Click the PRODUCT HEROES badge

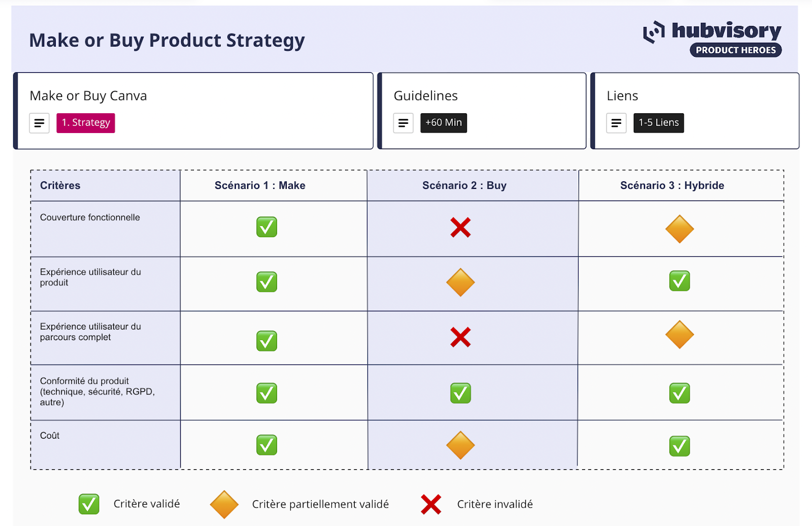pos(735,50)
